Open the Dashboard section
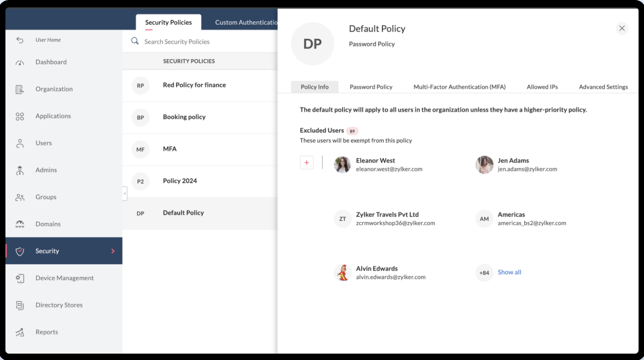Screen dimensions: 644x360 click(x=51, y=62)
